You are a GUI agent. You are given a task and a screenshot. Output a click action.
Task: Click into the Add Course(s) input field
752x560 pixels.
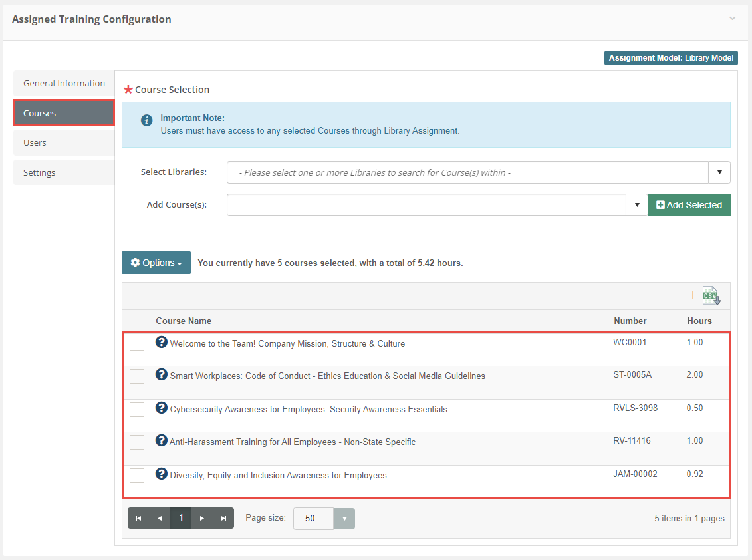(426, 205)
